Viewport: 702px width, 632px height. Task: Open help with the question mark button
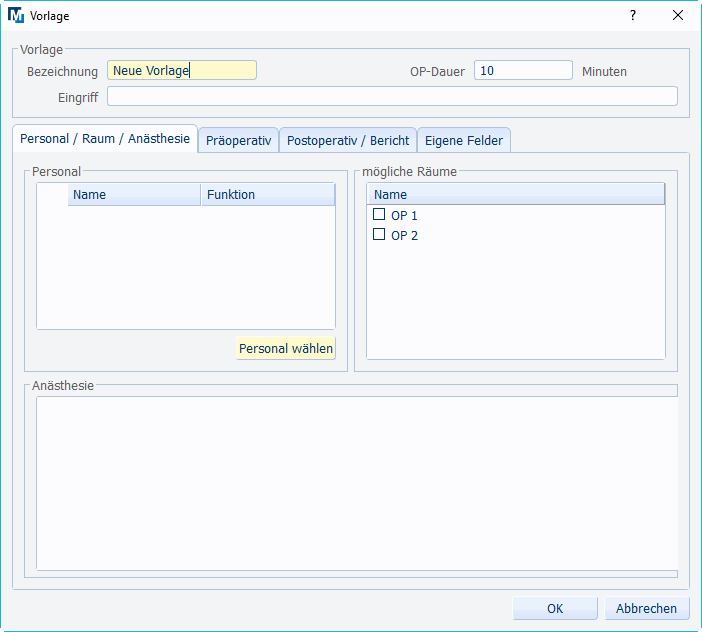click(632, 16)
